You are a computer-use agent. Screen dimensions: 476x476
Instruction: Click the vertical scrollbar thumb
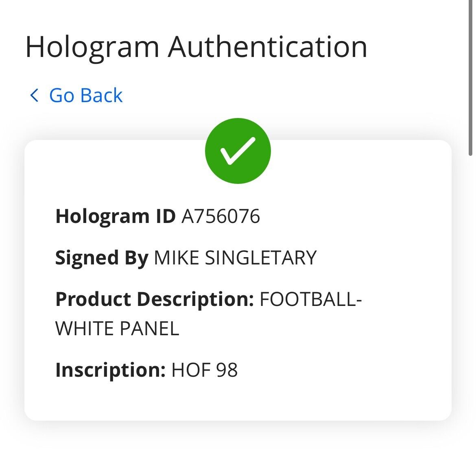[470, 77]
